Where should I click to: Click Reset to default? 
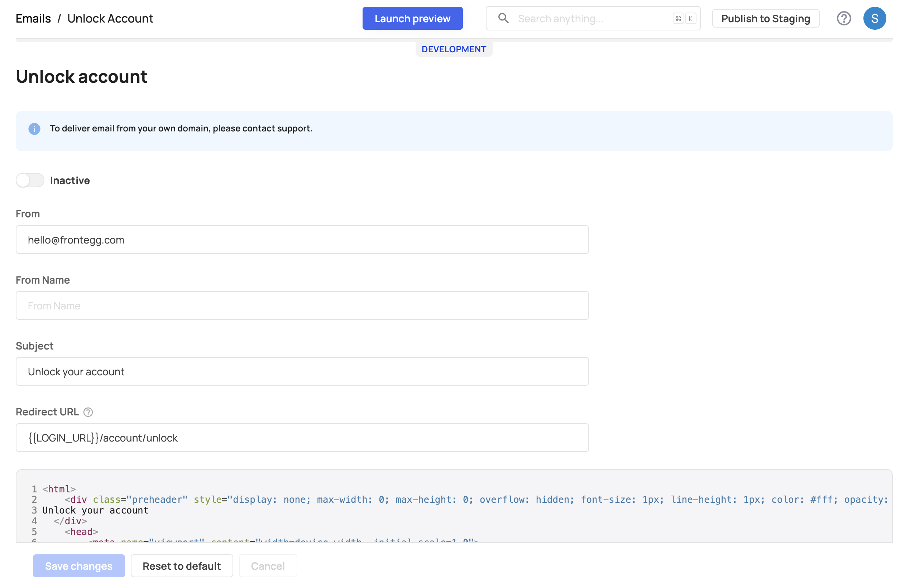tap(182, 566)
